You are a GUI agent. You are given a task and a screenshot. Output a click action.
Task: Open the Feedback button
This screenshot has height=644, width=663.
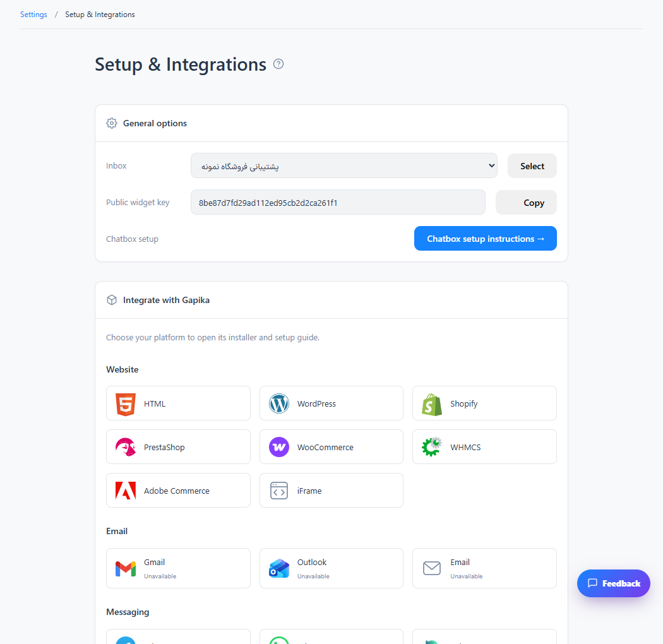pyautogui.click(x=614, y=583)
